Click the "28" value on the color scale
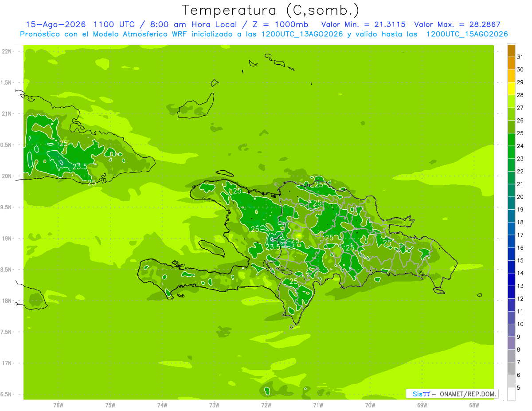This screenshot has width=532, height=411. point(520,95)
